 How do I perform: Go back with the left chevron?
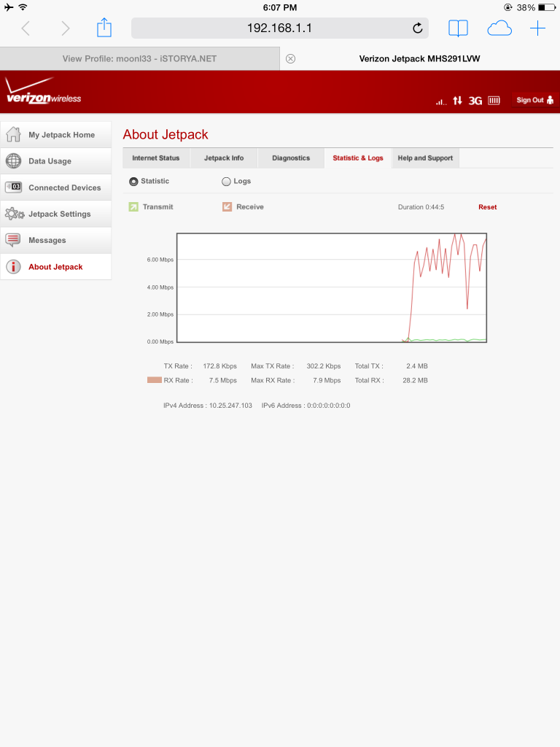(26, 28)
